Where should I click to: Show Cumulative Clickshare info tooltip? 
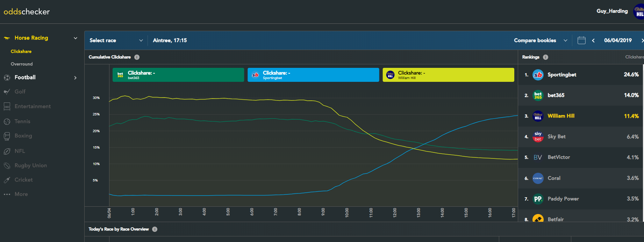point(137,57)
